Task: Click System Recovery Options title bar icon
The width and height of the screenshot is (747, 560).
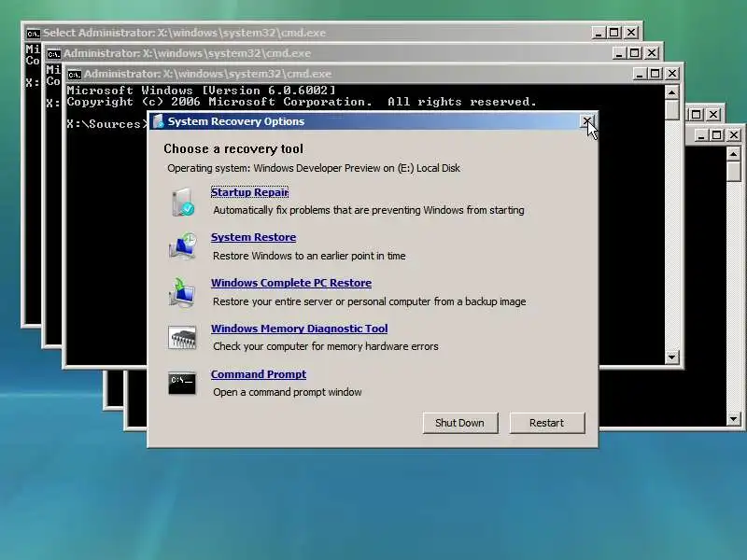Action: 159,121
